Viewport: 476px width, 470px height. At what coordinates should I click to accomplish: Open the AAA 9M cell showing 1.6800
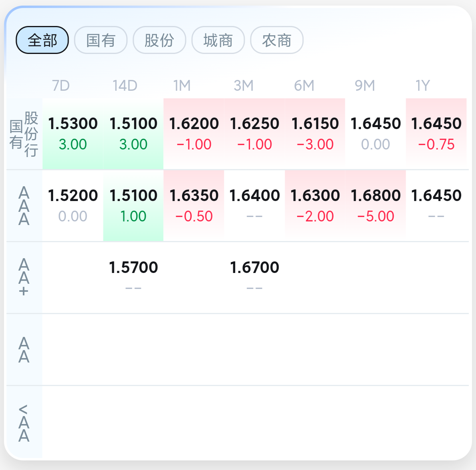pos(375,206)
